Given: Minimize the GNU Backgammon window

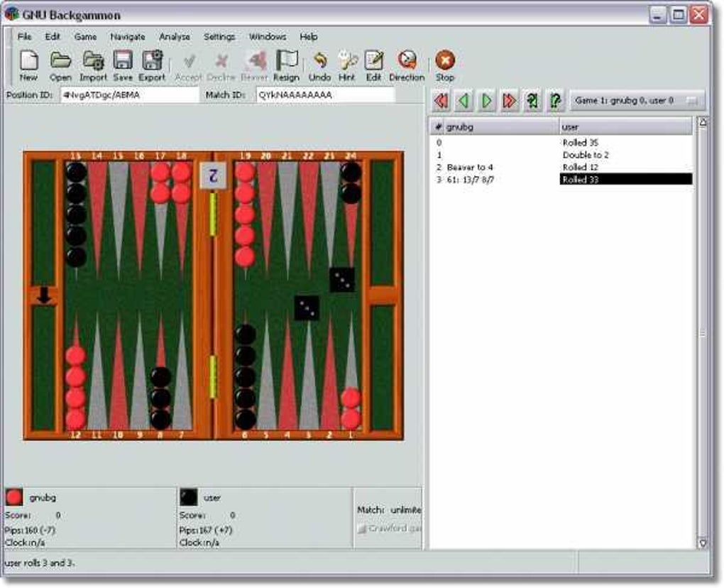Looking at the screenshot, I should pos(657,15).
